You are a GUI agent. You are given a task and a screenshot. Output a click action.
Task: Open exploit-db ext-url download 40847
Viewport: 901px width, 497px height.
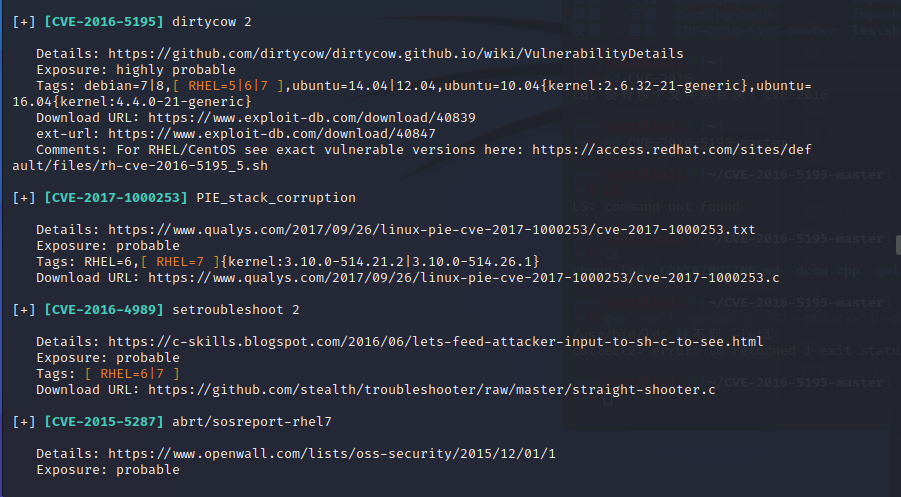272,134
